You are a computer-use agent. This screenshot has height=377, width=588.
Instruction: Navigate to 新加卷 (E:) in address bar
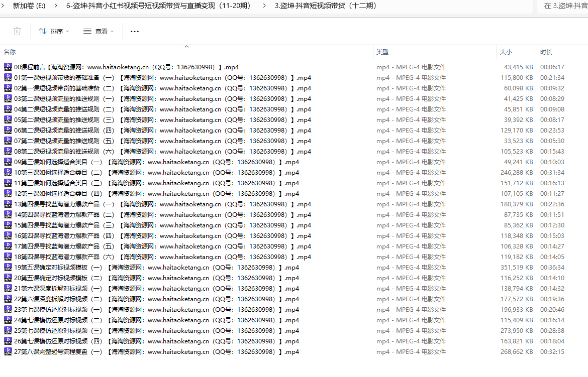pos(29,6)
